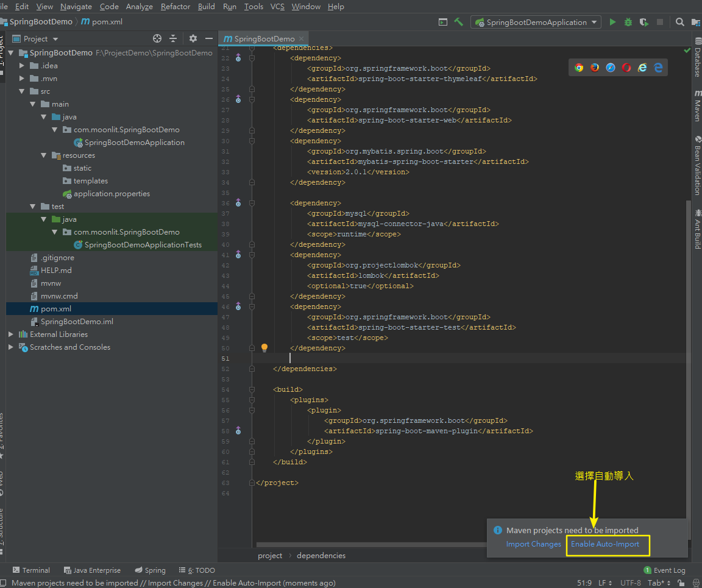Click the project breadcrumb

[270, 555]
